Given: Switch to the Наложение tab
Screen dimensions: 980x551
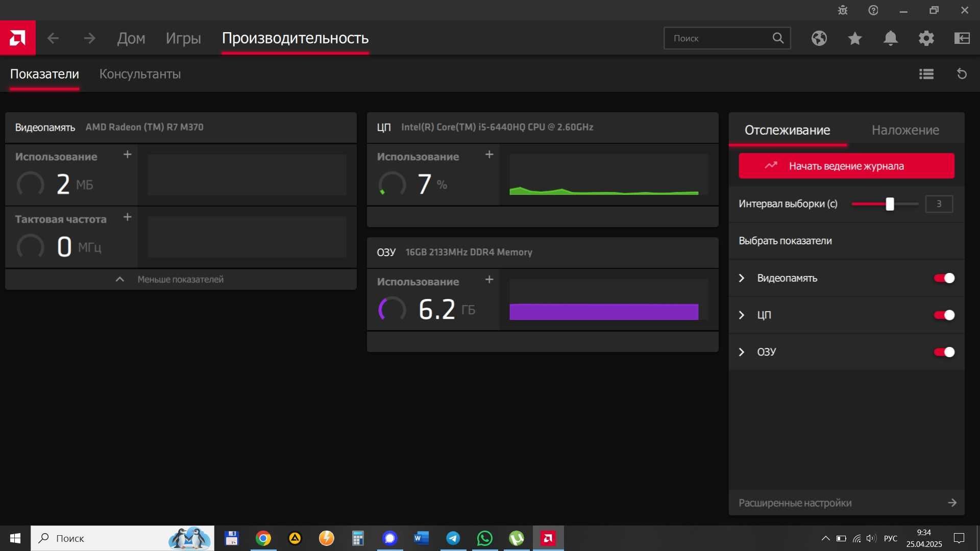Looking at the screenshot, I should (905, 130).
